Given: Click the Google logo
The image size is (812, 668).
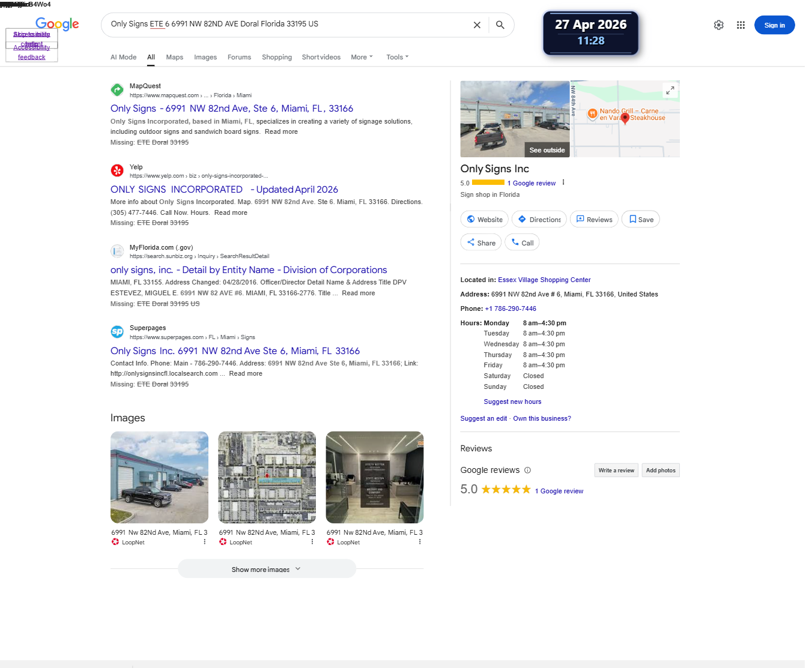Looking at the screenshot, I should tap(57, 24).
